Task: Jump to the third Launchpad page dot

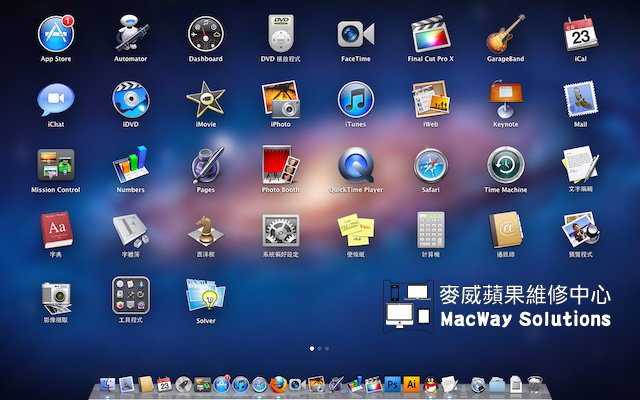Action: [327, 349]
